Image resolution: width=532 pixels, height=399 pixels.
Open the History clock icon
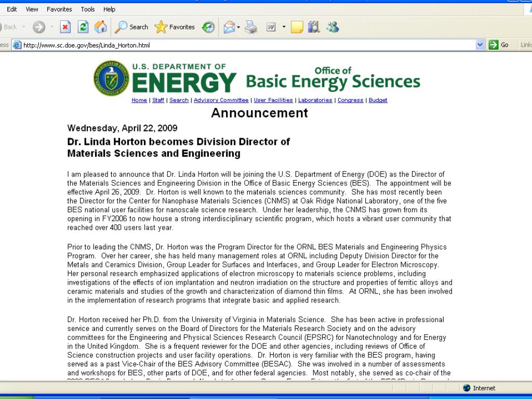pyautogui.click(x=208, y=27)
